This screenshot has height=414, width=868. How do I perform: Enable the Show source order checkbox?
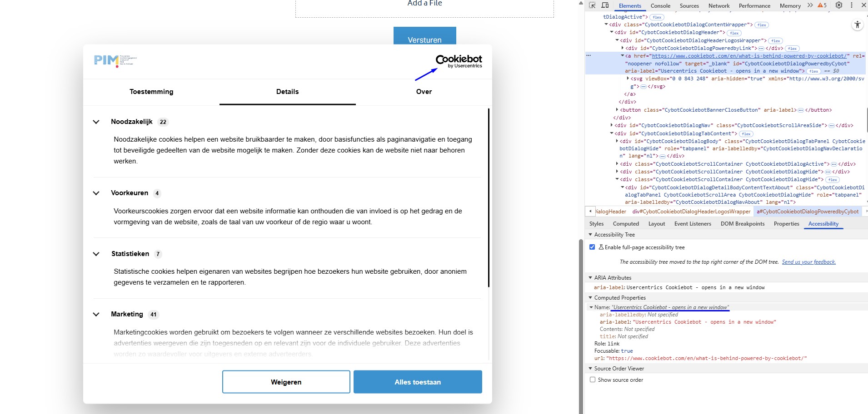click(x=593, y=379)
